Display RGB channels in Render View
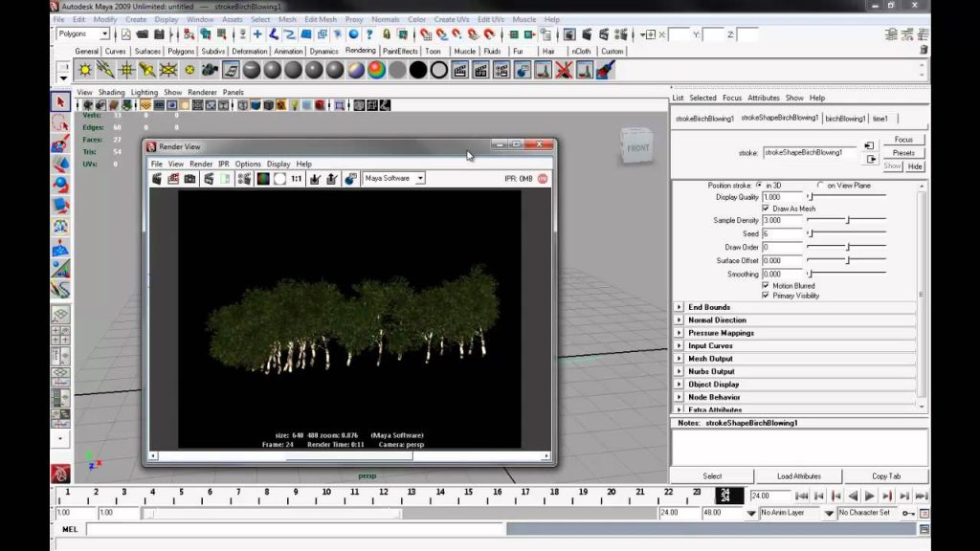980x551 pixels. (x=263, y=179)
